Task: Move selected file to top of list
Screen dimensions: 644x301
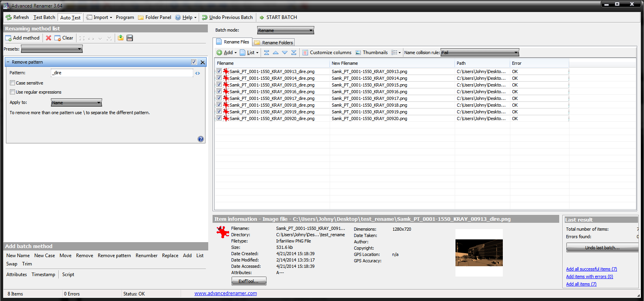Action: point(267,53)
